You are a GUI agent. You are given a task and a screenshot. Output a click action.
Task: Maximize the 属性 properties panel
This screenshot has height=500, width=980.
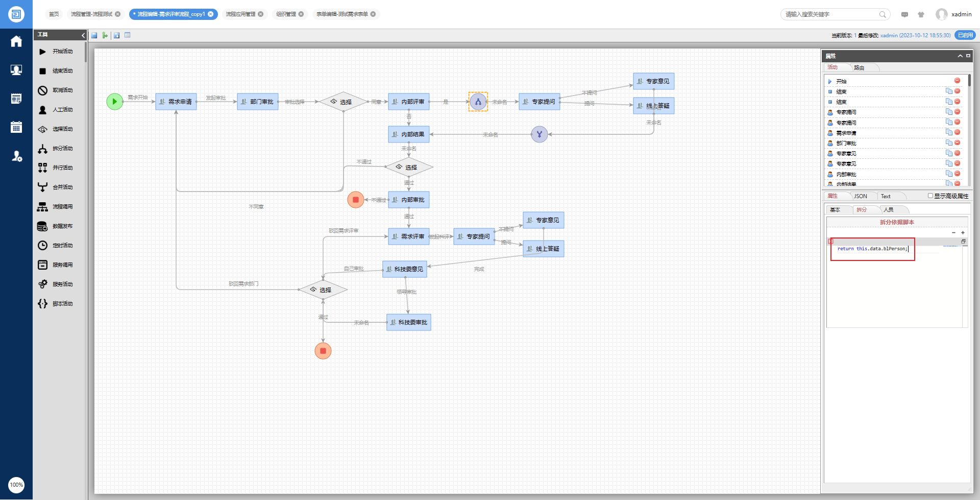(x=968, y=56)
